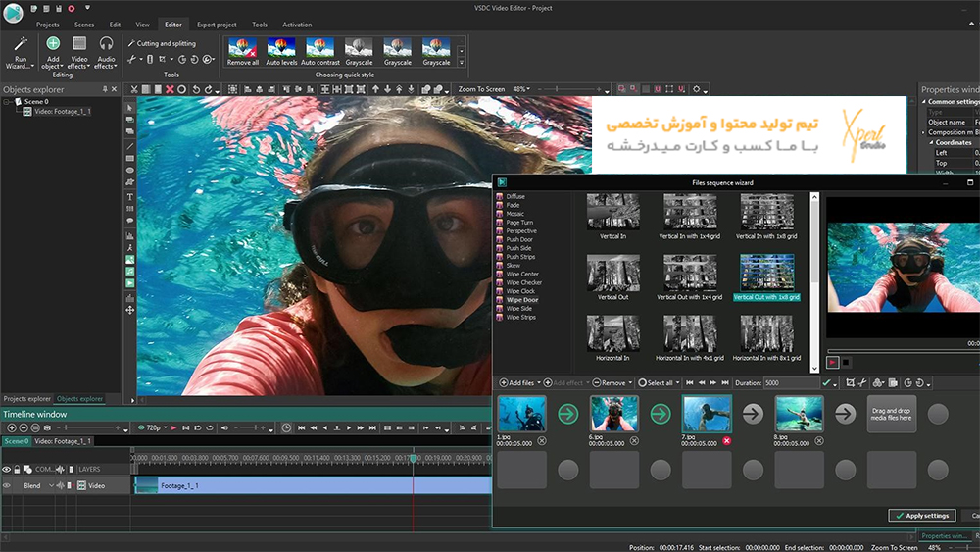Click the red preview play icon next to 720p
The image size is (980, 552).
click(x=174, y=428)
